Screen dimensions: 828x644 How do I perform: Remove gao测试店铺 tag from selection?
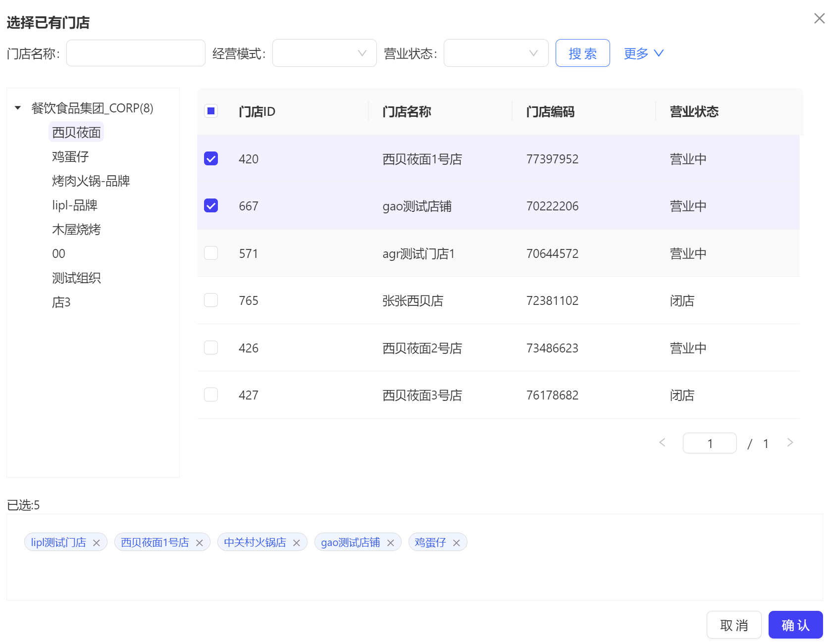(391, 543)
